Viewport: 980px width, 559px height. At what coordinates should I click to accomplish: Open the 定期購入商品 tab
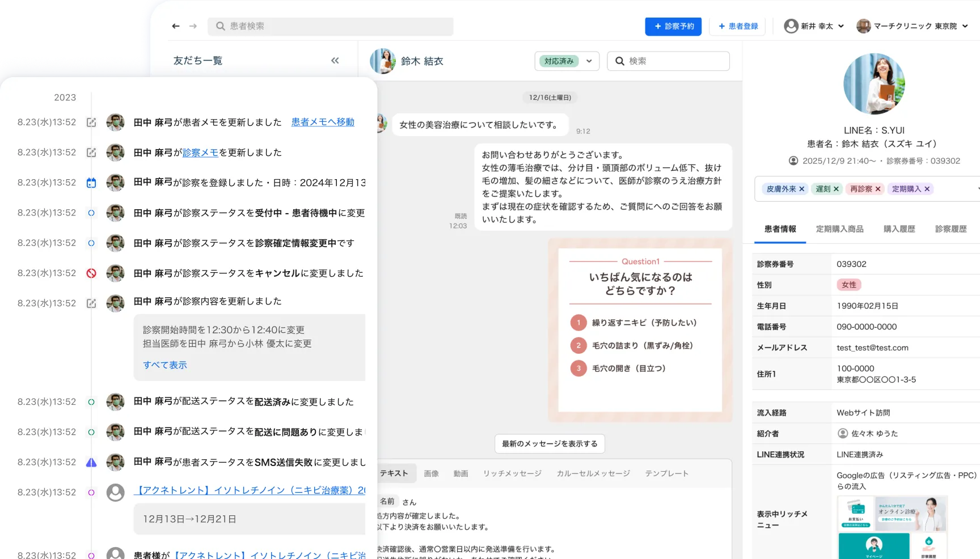tap(840, 229)
